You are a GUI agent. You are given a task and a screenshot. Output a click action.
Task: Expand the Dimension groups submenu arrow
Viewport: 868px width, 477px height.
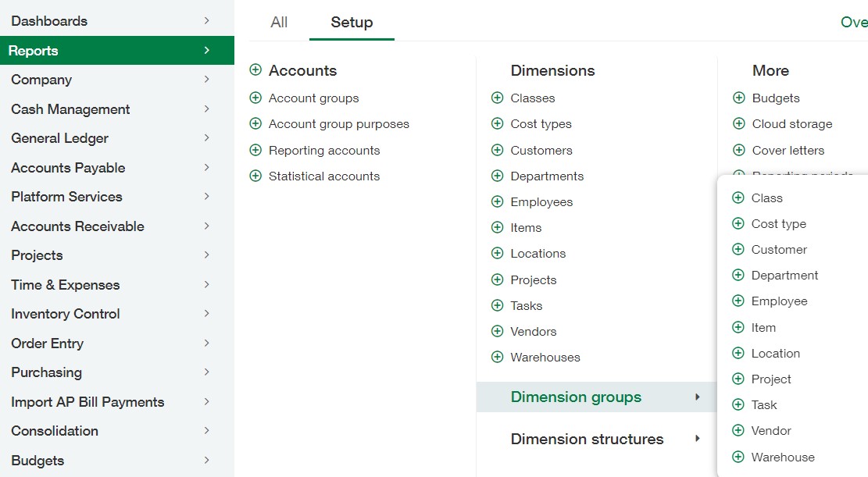pos(697,397)
